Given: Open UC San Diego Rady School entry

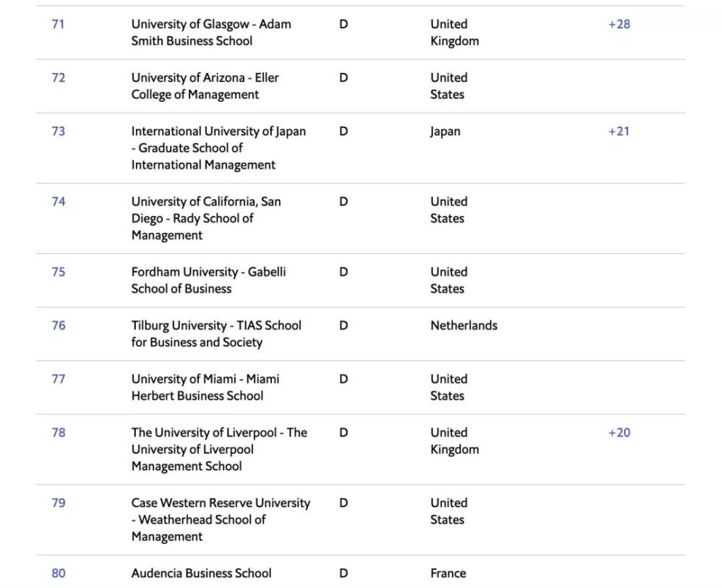Looking at the screenshot, I should [x=206, y=218].
